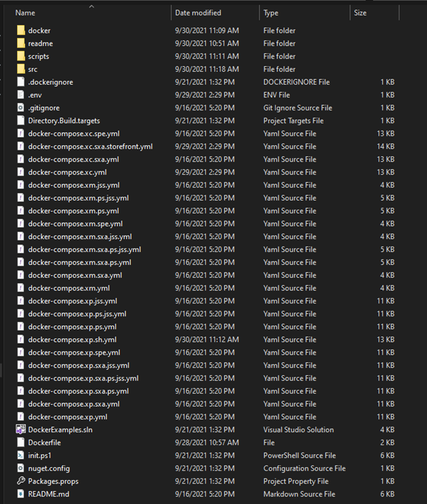Viewport: 427px width, 504px height.
Task: Select the docker-compose.xp.sxa.ps.yml file name
Action: pyautogui.click(x=79, y=391)
